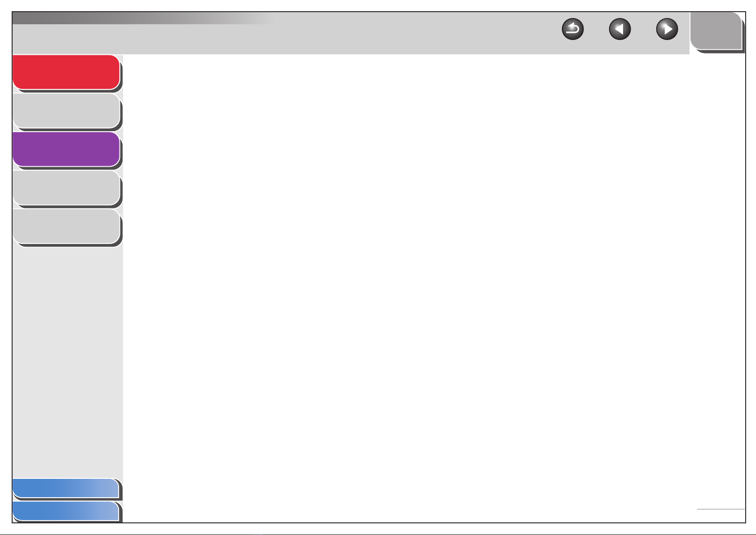Image resolution: width=756 pixels, height=535 pixels.
Task: Select the black right-pointing arrow circle
Action: pyautogui.click(x=667, y=30)
